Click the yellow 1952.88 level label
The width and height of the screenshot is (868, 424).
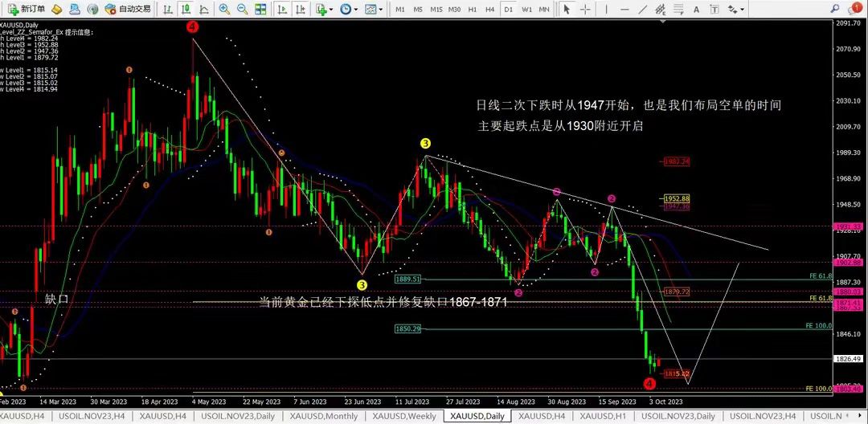pyautogui.click(x=678, y=198)
